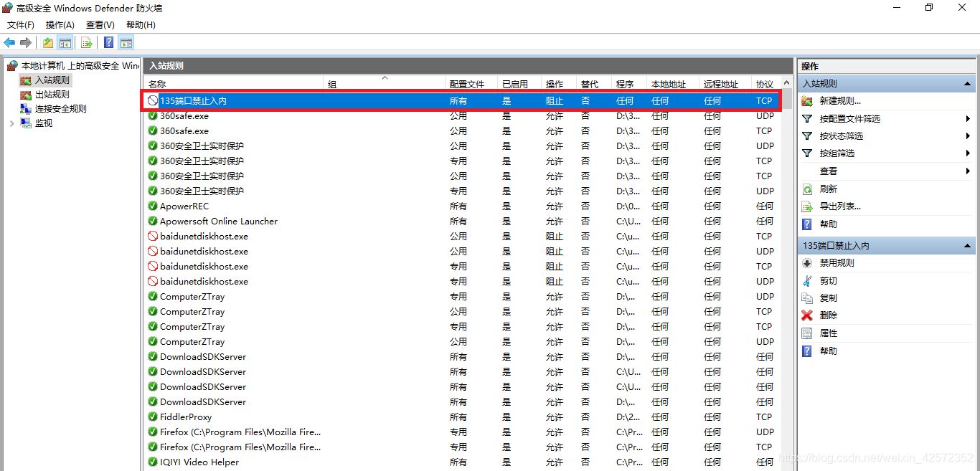Sort by the 操作 column header
The width and height of the screenshot is (980, 471).
pyautogui.click(x=558, y=84)
